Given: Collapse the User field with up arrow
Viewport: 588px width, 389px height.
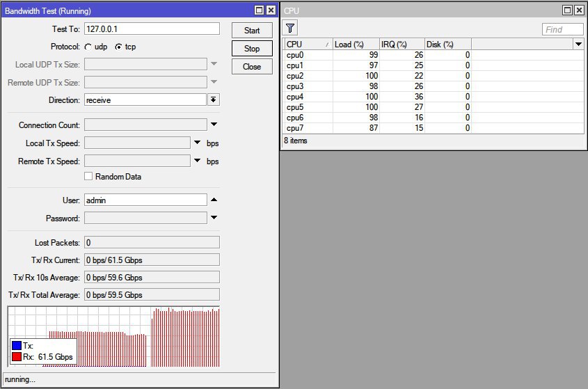Looking at the screenshot, I should 214,200.
